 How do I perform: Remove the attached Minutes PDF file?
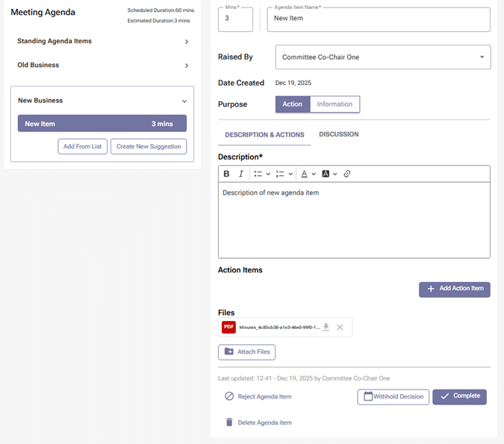[x=340, y=327]
